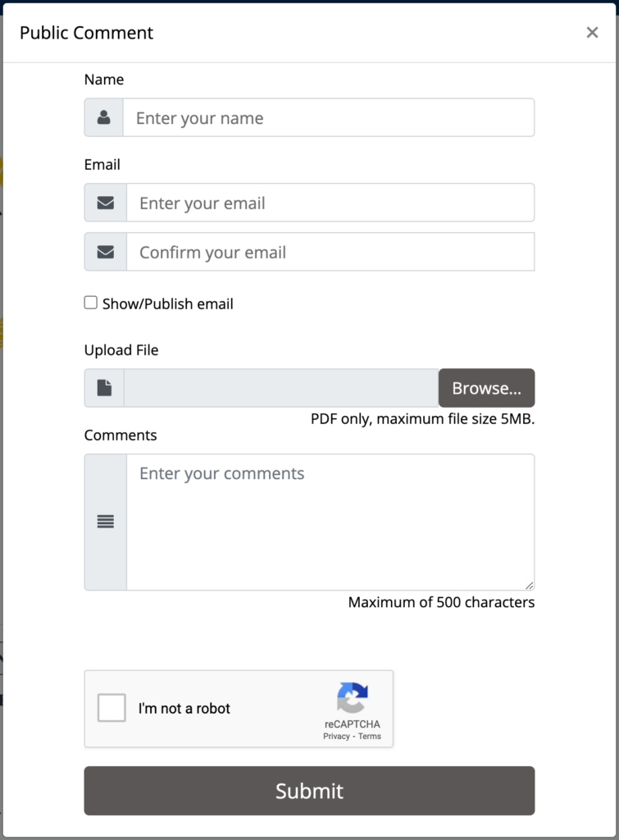Focus the Enter your email field
The height and width of the screenshot is (840, 619).
point(330,203)
